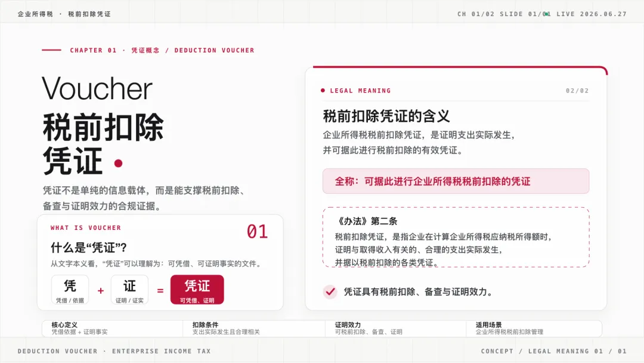Click the sentence 凭证具有税前扣除、备查与证明效力。
The image size is (644, 363).
pyautogui.click(x=419, y=292)
